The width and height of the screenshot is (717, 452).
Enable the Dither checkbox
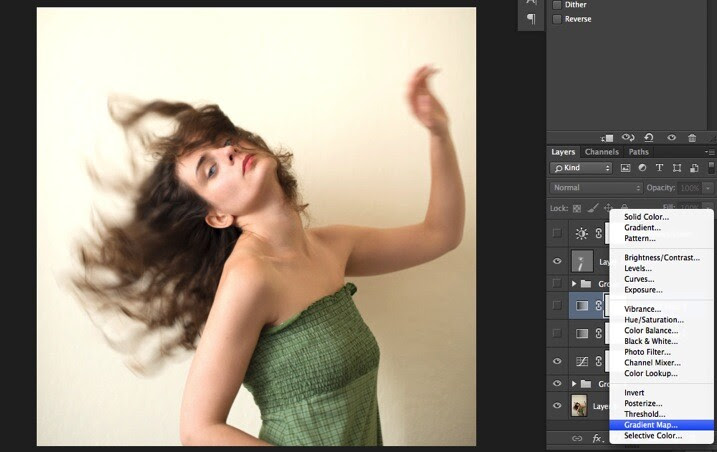pyautogui.click(x=557, y=5)
